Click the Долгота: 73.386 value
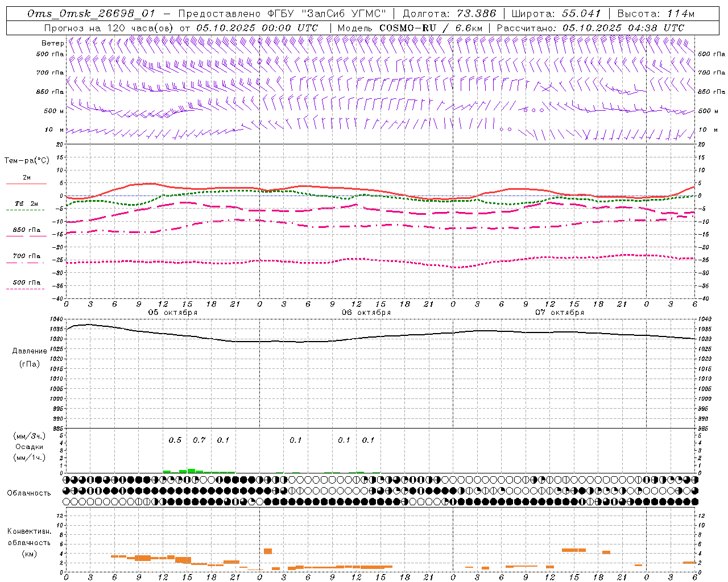The image size is (728, 582). (449, 14)
